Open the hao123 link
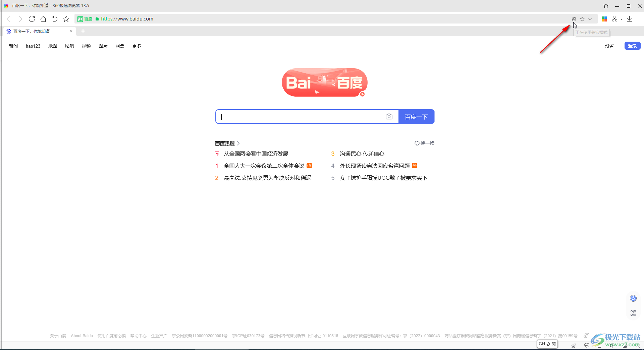This screenshot has width=644, height=350. tap(33, 46)
